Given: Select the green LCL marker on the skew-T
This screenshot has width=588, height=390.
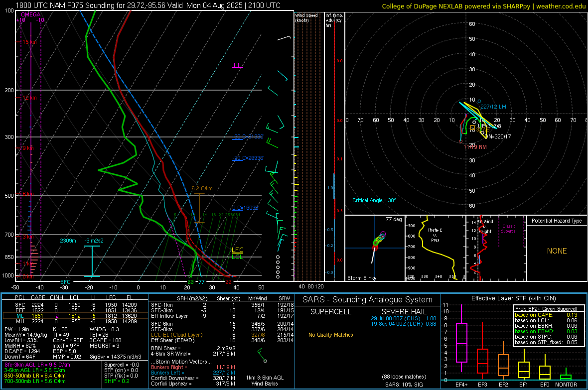Looking at the screenshot, I should (x=237, y=257).
